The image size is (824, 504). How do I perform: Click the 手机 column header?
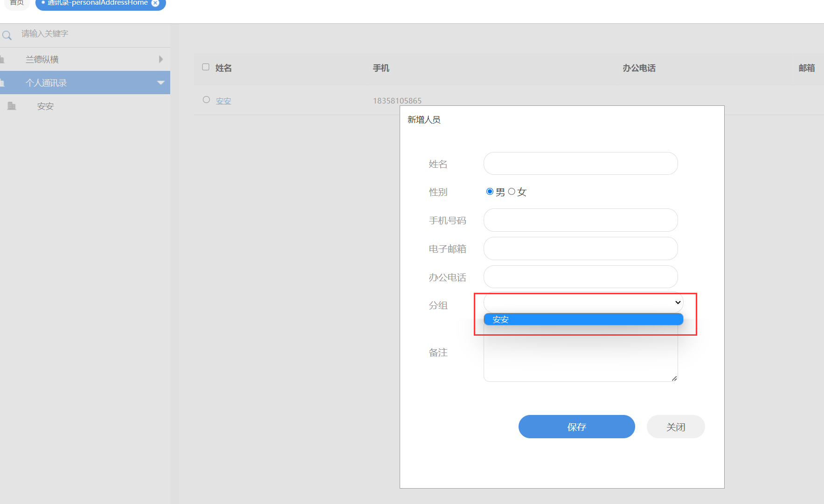coord(381,68)
